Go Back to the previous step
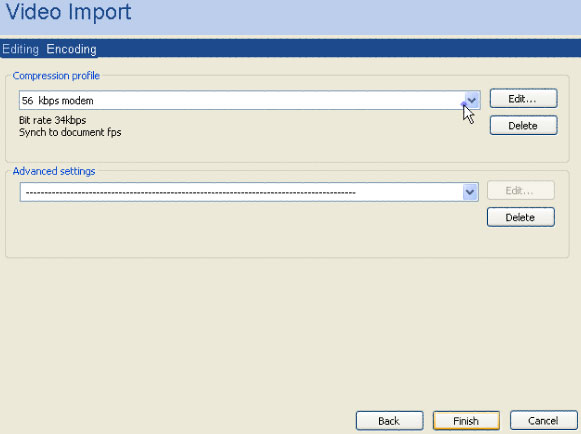 tap(389, 421)
